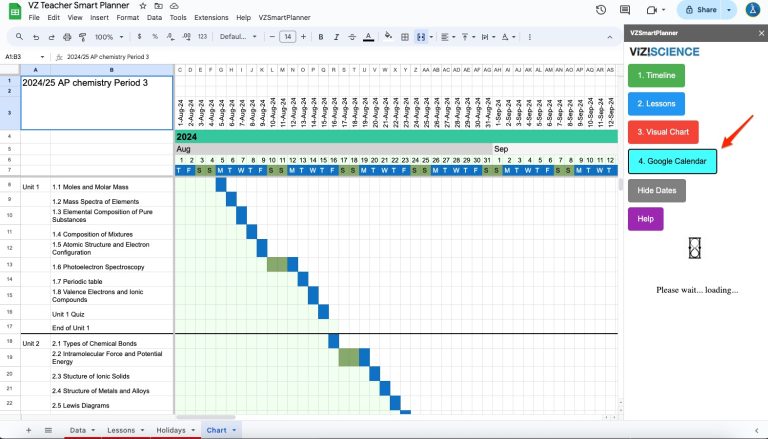Decrease decimal places
This screenshot has height=439, width=768.
click(x=170, y=37)
